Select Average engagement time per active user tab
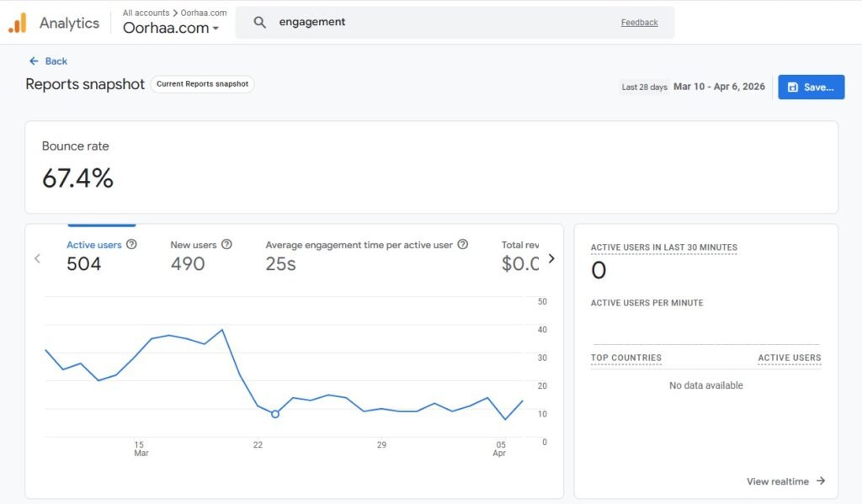Viewport: 862px width, 504px height. tap(359, 255)
